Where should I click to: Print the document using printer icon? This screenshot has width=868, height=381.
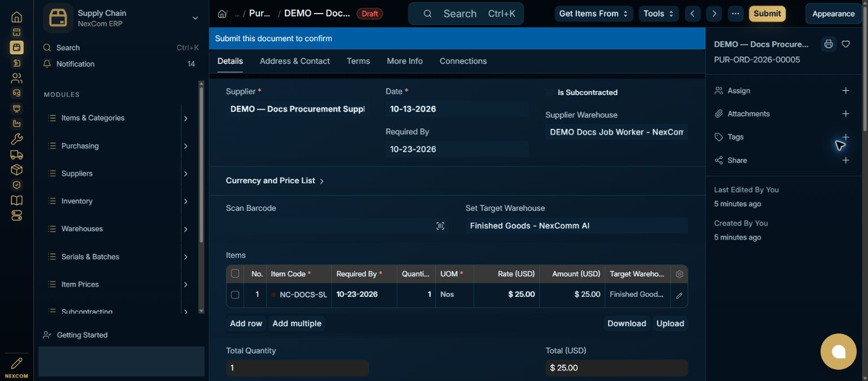tap(828, 44)
